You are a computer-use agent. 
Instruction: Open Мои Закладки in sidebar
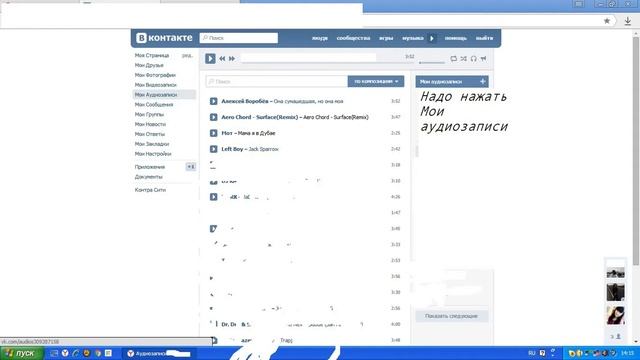click(x=152, y=144)
